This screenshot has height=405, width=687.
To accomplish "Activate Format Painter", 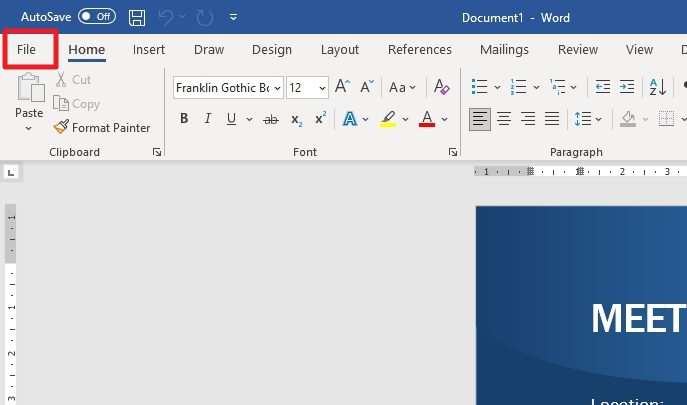I will tap(102, 128).
